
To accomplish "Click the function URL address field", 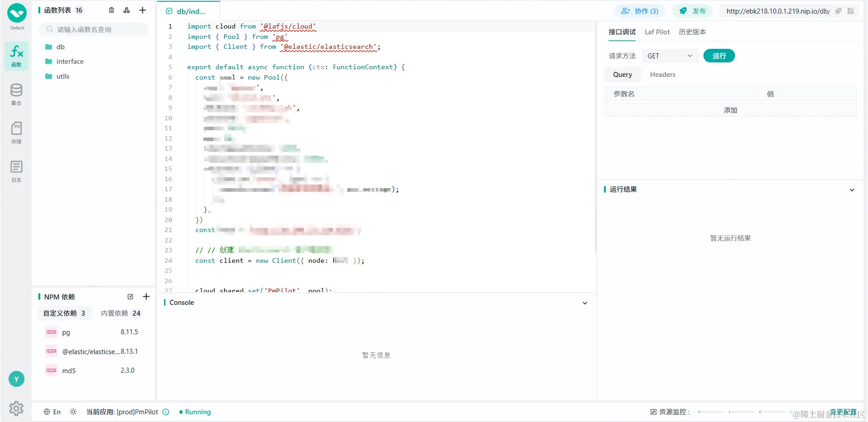I will pyautogui.click(x=778, y=11).
